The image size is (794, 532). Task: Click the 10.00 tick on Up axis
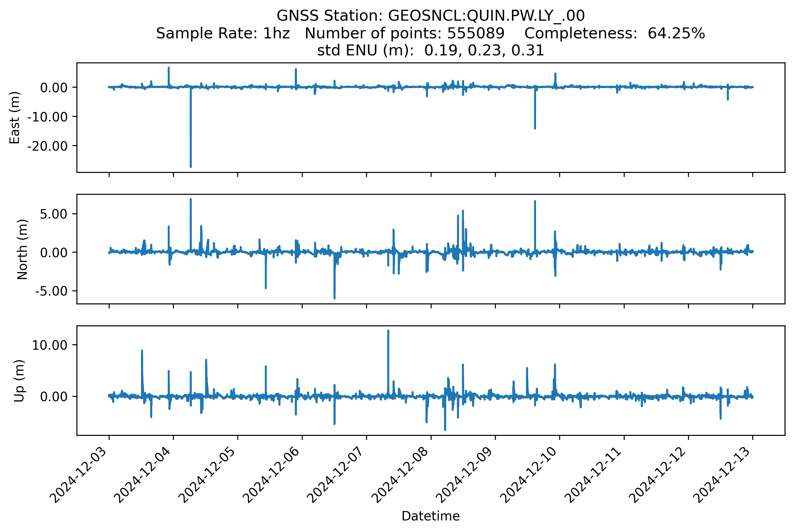50,345
